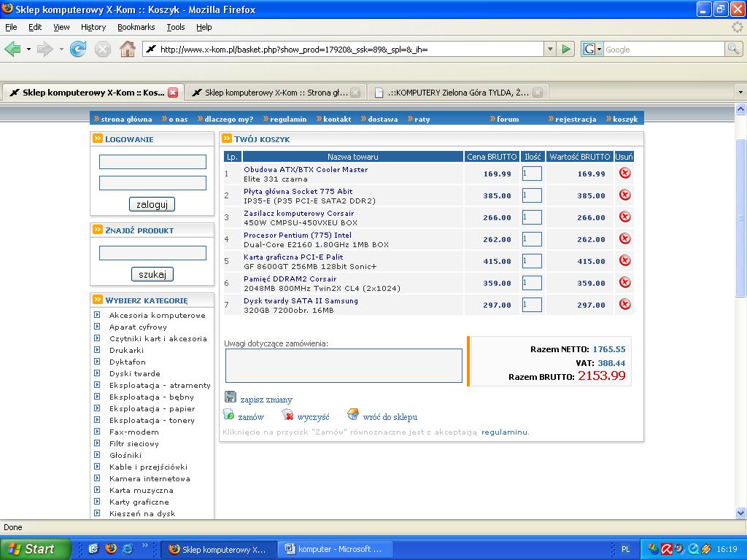Open the back history dropdown arrow
This screenshot has width=747, height=560.
coord(28,49)
